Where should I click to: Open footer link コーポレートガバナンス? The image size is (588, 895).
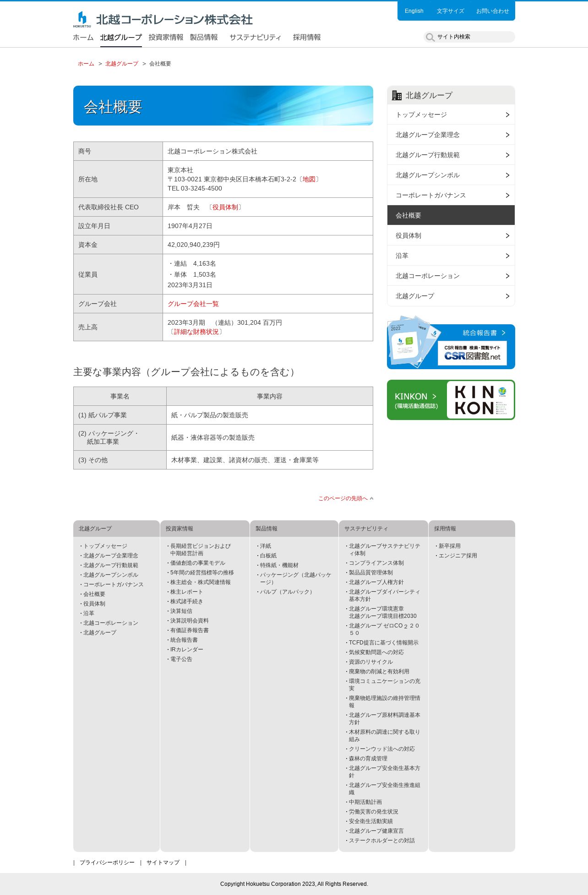pos(113,584)
